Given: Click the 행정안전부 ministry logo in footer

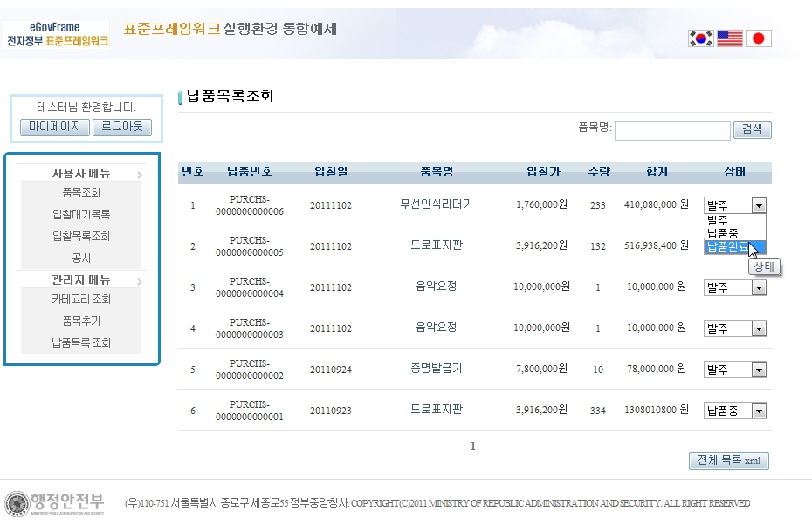Looking at the screenshot, I should pos(55,503).
